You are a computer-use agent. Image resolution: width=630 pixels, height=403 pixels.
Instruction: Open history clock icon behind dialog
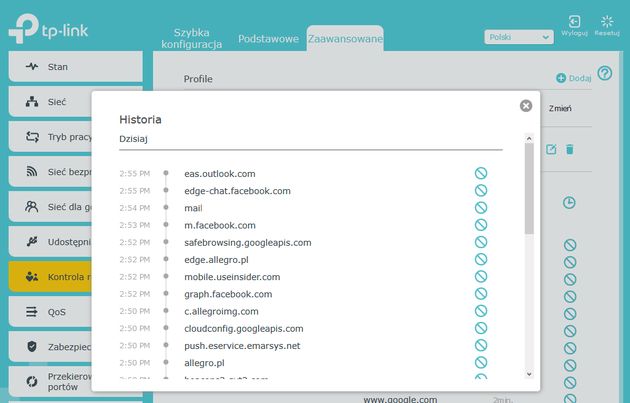tap(569, 203)
